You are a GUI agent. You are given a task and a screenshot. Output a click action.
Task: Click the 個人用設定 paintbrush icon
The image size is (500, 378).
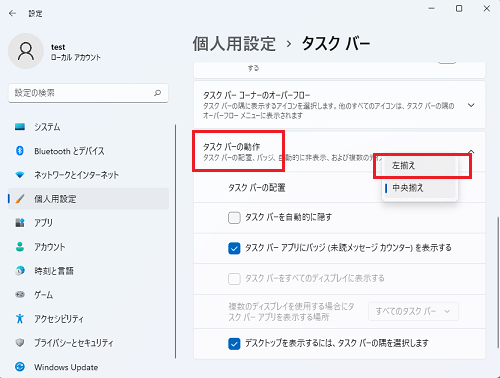click(20, 199)
